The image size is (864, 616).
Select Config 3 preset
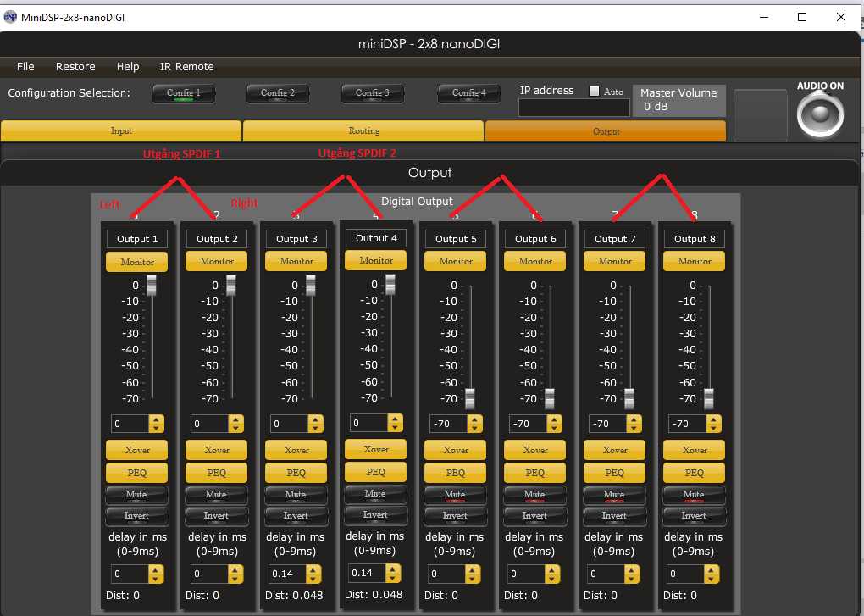(373, 93)
